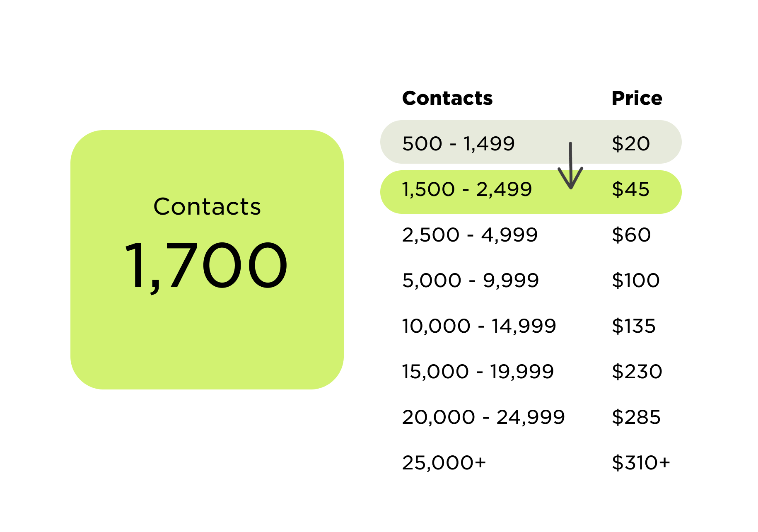This screenshot has width=758, height=532.
Task: Click the $100 price
Action: point(636,281)
